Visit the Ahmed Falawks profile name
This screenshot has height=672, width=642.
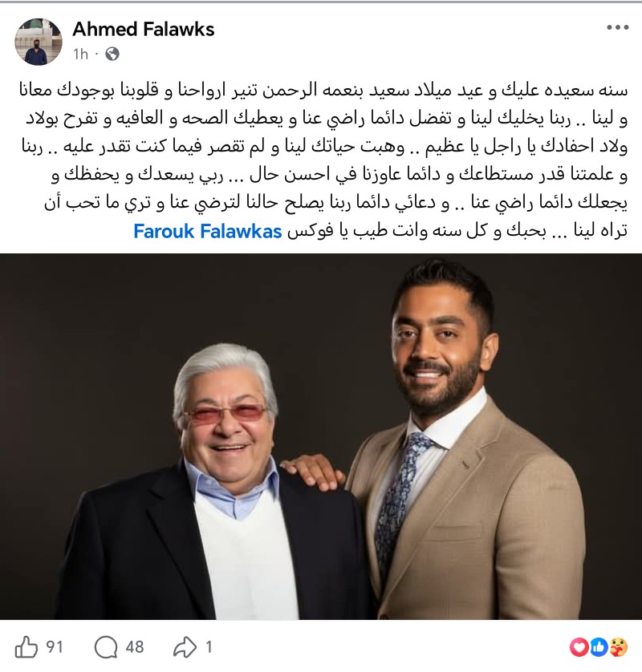point(143,29)
